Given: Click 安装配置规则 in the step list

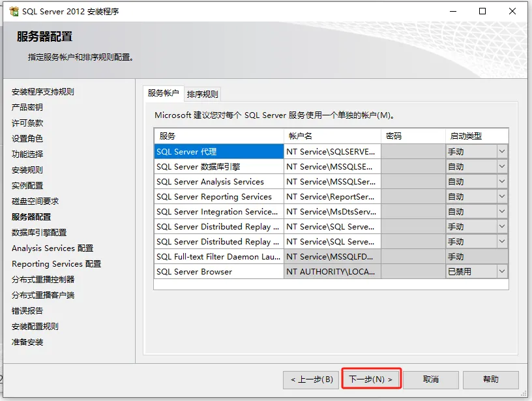Looking at the screenshot, I should [35, 327].
